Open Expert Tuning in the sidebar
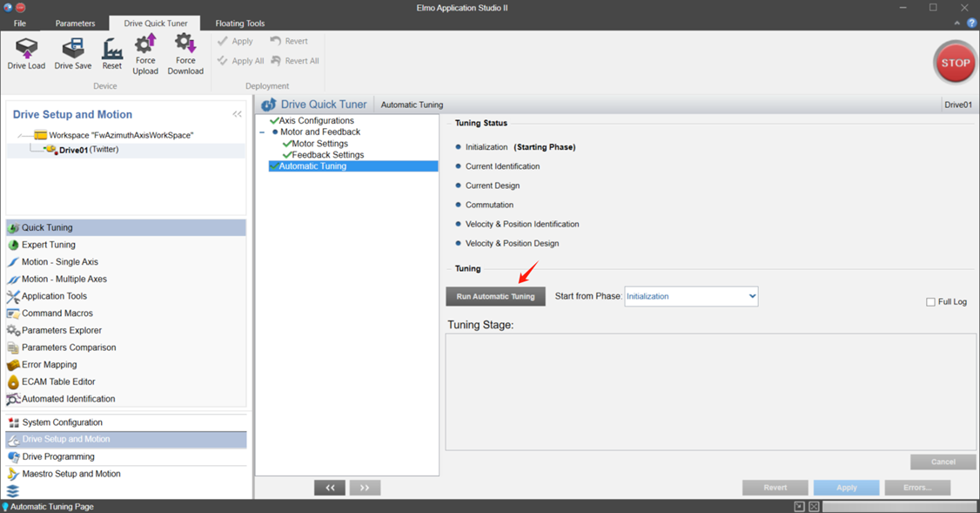The height and width of the screenshot is (513, 980). 125,245
